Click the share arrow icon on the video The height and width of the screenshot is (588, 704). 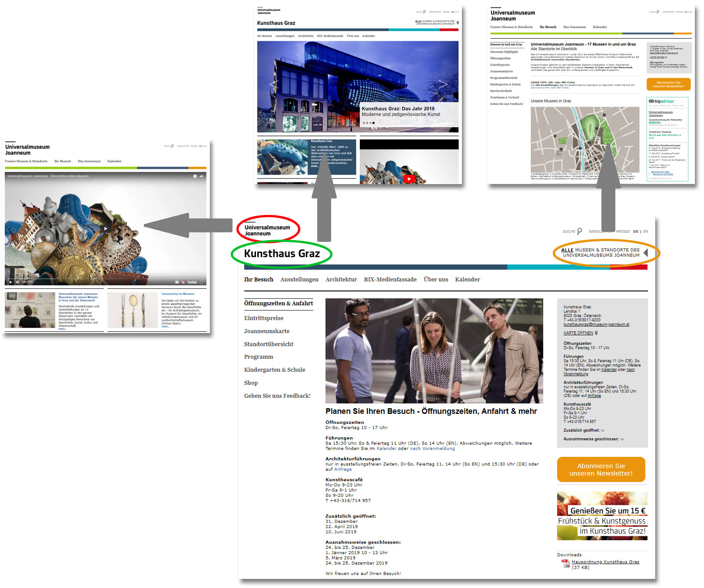[201, 176]
